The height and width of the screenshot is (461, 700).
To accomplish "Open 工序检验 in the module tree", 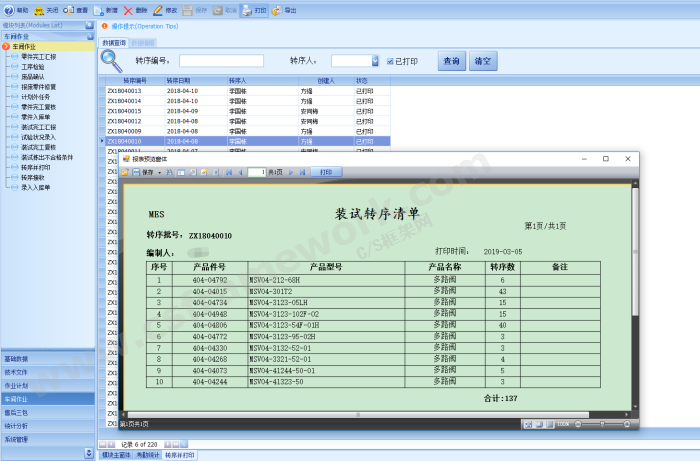I will (33, 67).
